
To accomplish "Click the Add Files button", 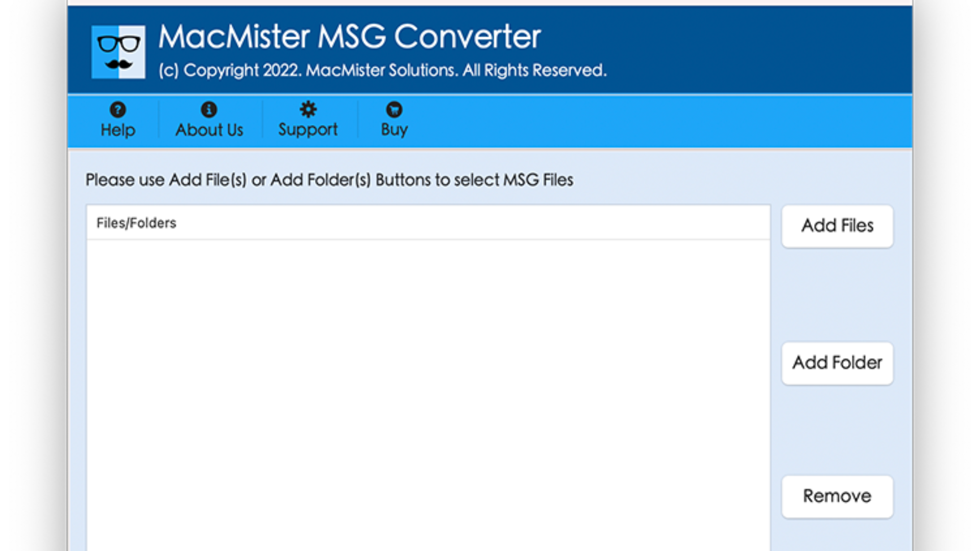I will click(x=837, y=226).
